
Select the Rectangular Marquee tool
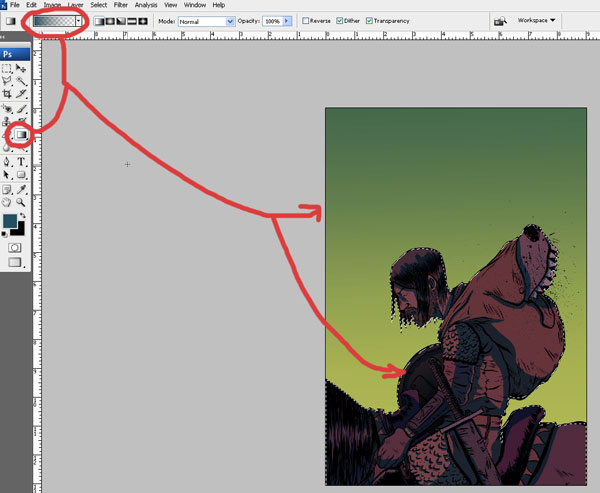pyautogui.click(x=7, y=69)
